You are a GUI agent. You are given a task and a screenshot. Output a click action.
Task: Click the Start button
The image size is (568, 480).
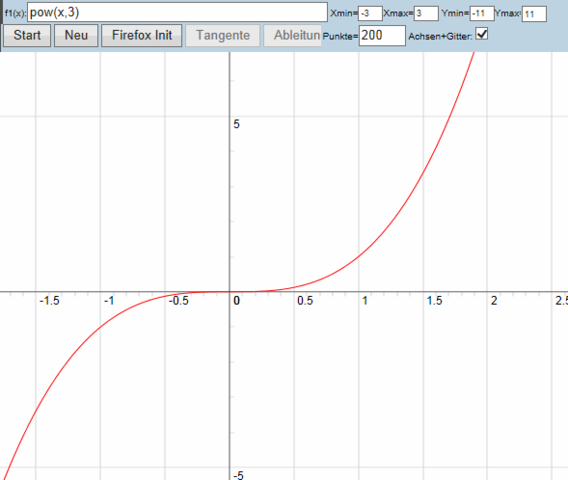27,36
